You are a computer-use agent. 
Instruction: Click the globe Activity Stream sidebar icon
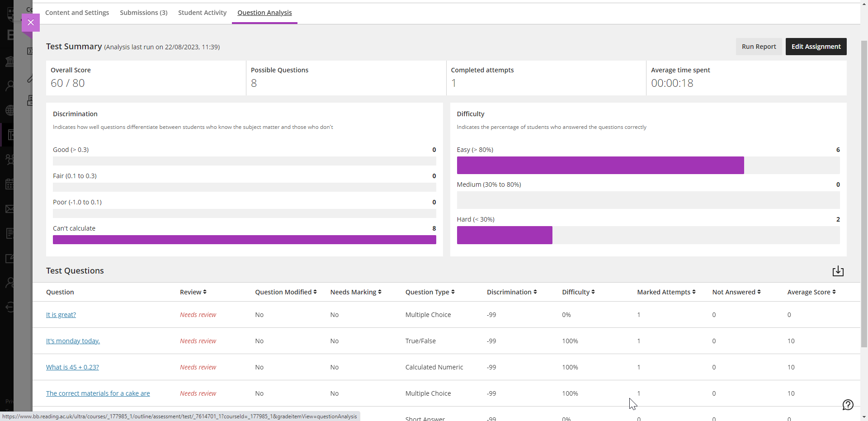[x=9, y=110]
